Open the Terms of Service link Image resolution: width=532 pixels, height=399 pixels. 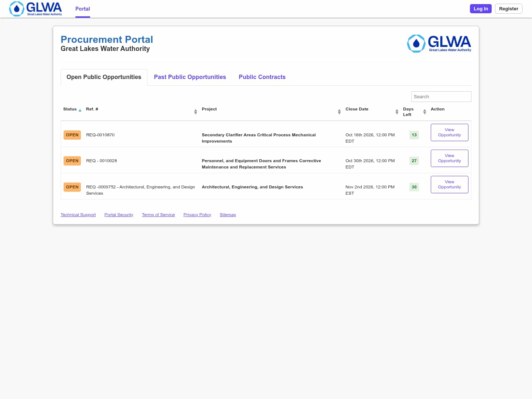[x=158, y=215]
